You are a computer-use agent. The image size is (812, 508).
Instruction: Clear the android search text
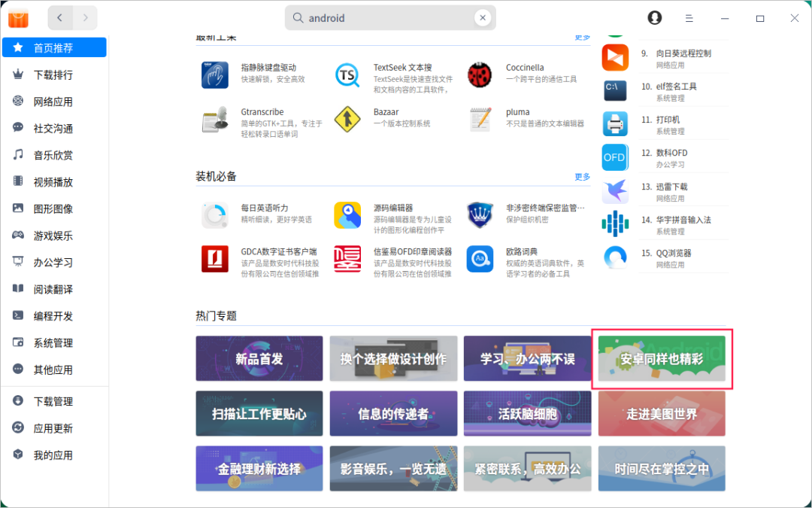[482, 18]
